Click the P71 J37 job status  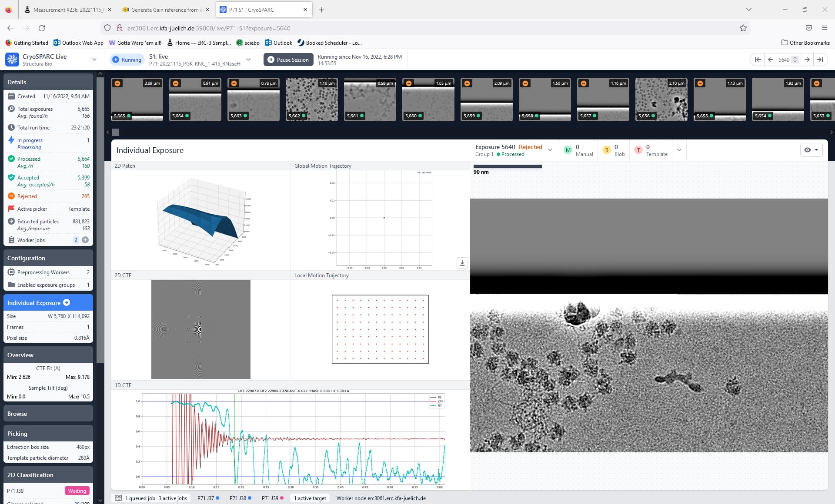(208, 498)
